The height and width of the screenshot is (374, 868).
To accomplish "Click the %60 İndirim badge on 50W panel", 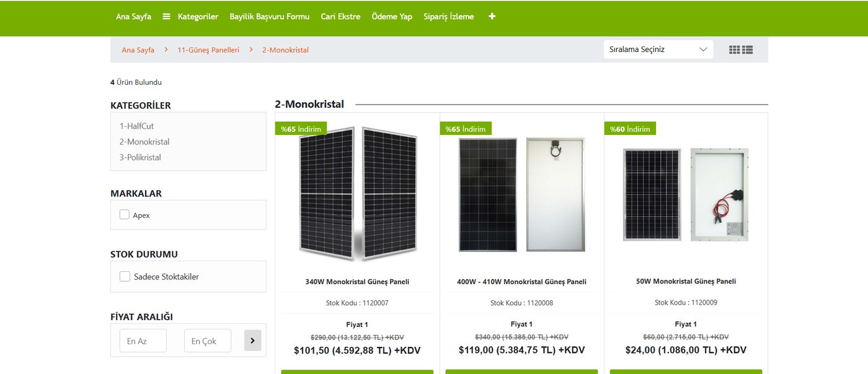I will tap(630, 129).
